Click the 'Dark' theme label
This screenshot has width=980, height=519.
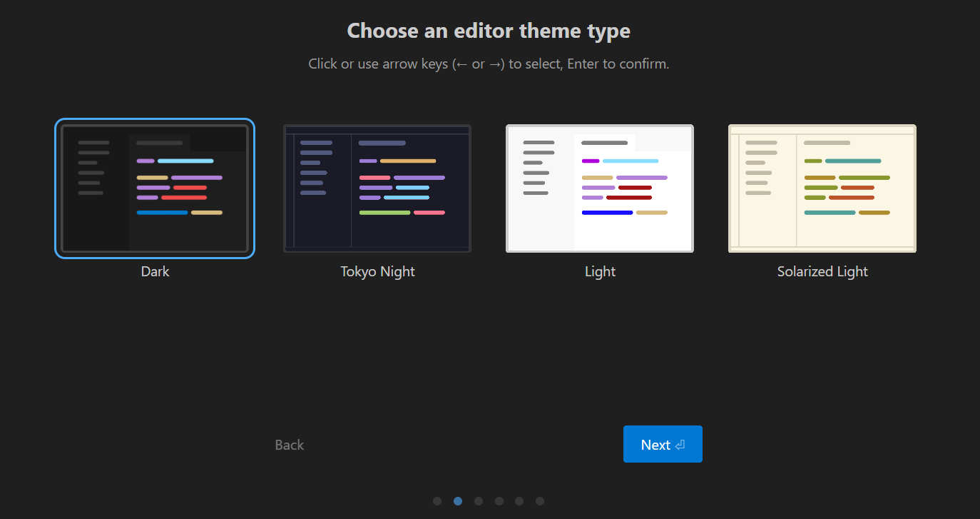click(x=155, y=272)
